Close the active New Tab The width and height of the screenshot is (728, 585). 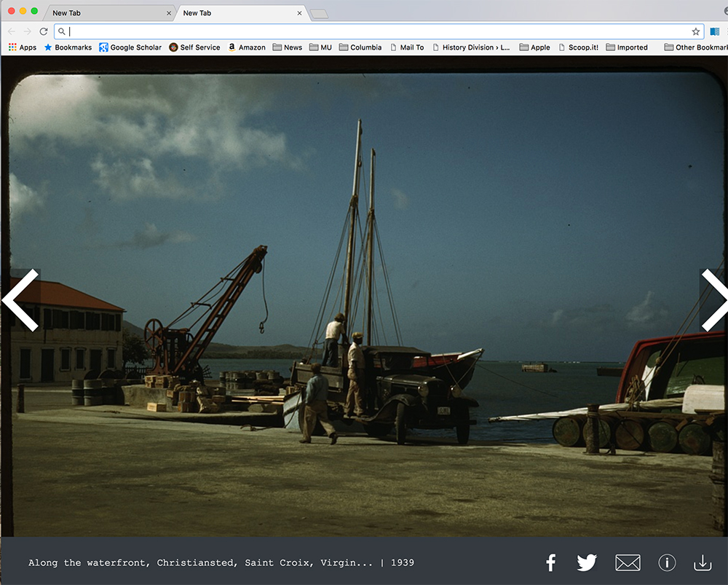click(299, 13)
